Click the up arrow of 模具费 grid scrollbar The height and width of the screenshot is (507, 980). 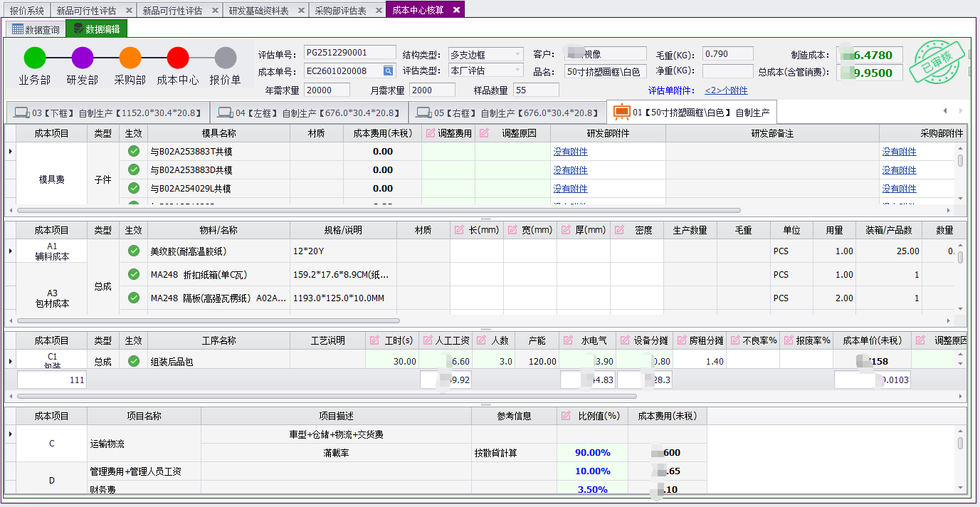[960, 147]
